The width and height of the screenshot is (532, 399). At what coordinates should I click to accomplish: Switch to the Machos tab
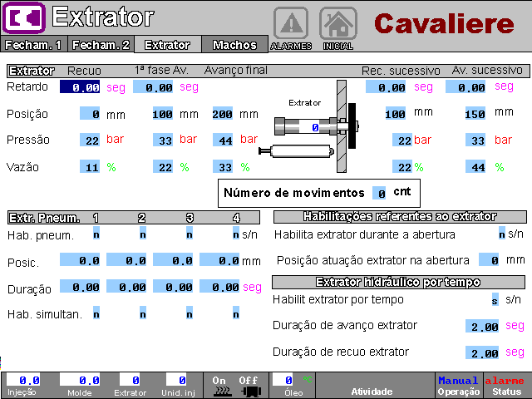[x=234, y=46]
